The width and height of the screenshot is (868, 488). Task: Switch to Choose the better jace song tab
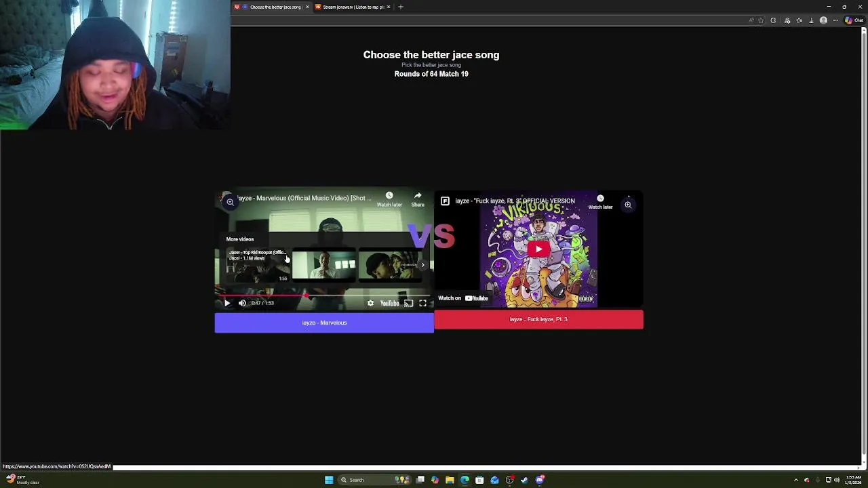click(x=271, y=7)
